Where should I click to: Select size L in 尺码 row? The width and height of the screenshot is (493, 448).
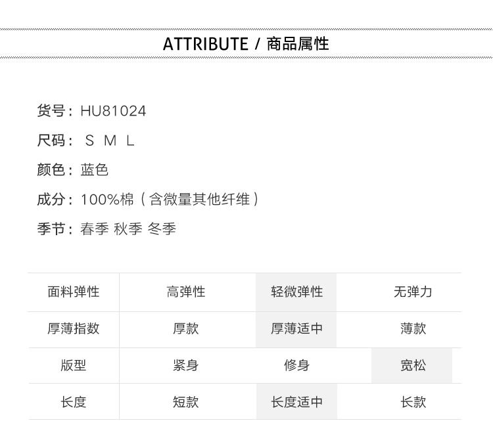130,141
